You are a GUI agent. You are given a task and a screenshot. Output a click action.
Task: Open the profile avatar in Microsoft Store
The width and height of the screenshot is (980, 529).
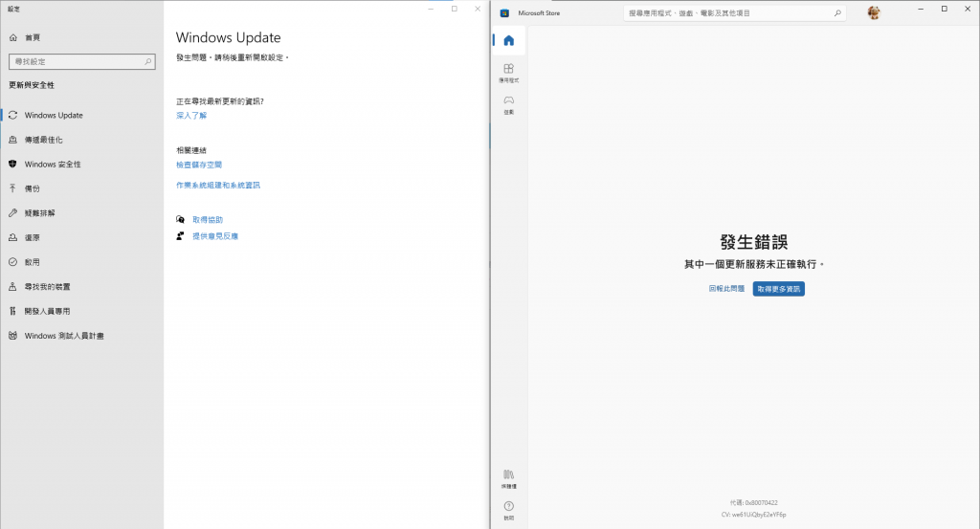coord(874,12)
